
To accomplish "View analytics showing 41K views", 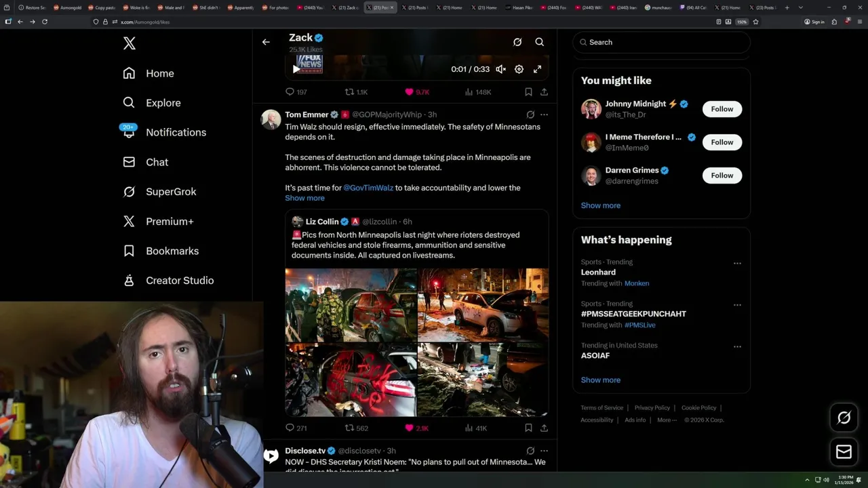I will click(476, 428).
